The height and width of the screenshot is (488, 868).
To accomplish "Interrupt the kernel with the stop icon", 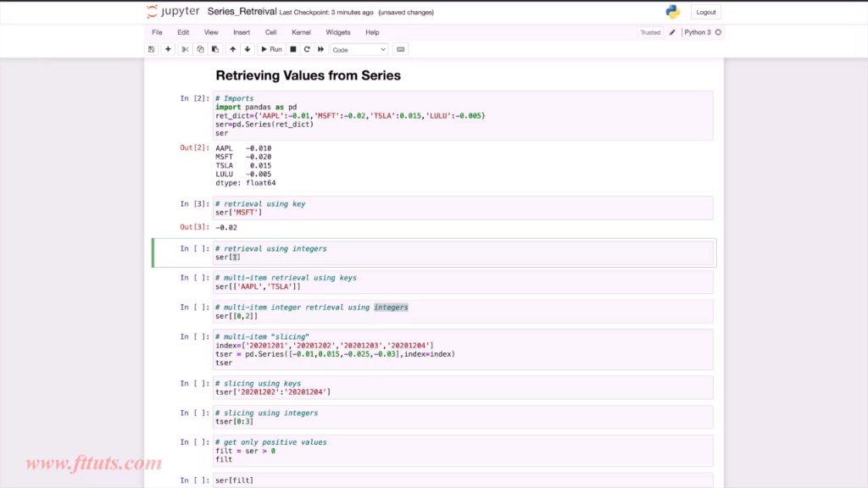I will [292, 49].
